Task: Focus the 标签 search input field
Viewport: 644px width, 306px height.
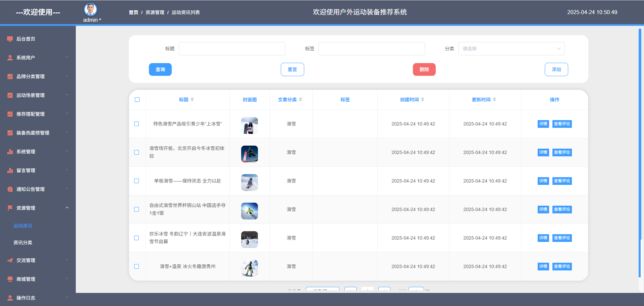Action: click(x=372, y=49)
